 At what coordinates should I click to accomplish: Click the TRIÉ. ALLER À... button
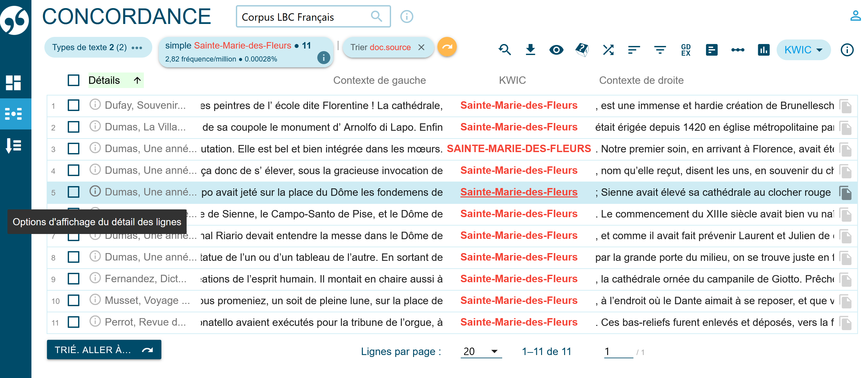104,350
